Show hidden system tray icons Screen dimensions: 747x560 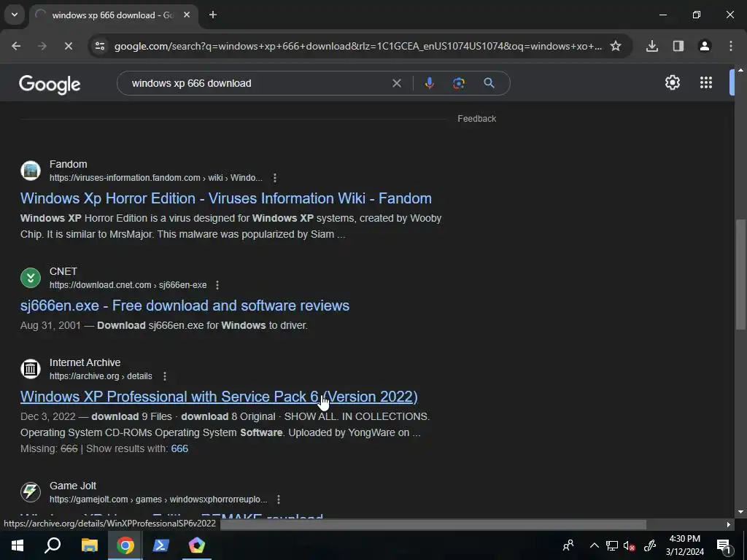coord(595,545)
